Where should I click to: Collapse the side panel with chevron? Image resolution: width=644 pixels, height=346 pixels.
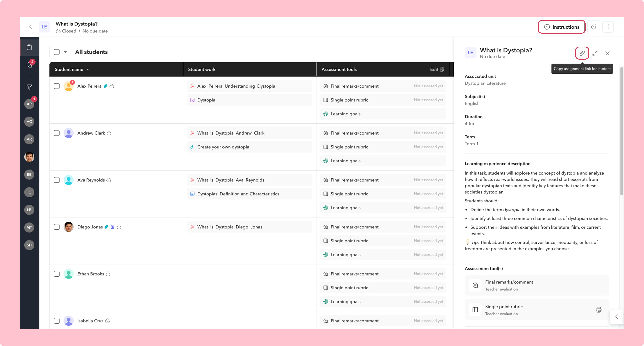(x=617, y=317)
